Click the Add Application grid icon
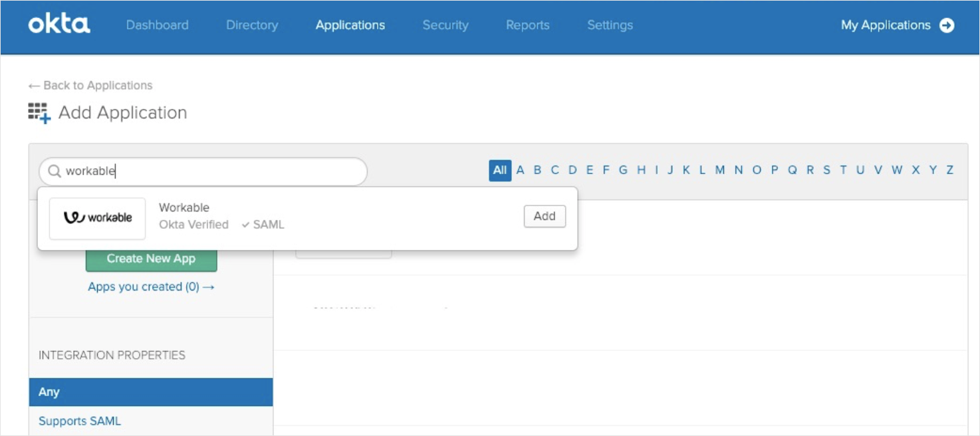Screen dimensions: 980x436 39,113
